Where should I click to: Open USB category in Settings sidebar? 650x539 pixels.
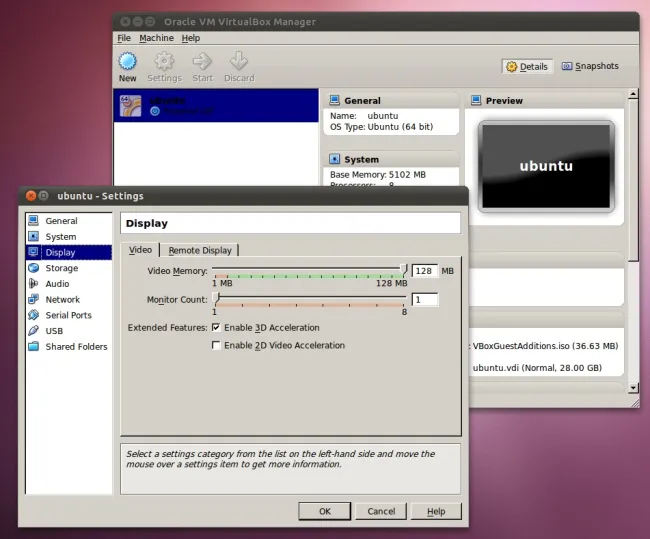point(69,331)
